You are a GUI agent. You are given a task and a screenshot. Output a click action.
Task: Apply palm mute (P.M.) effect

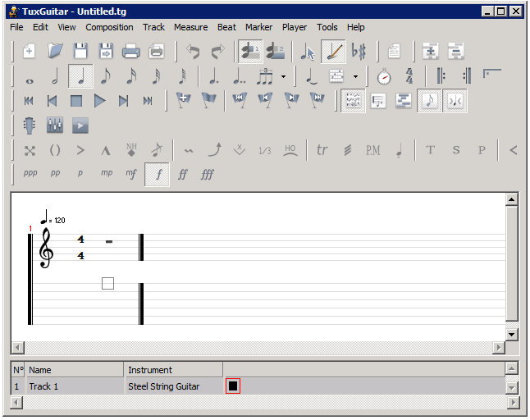click(372, 151)
